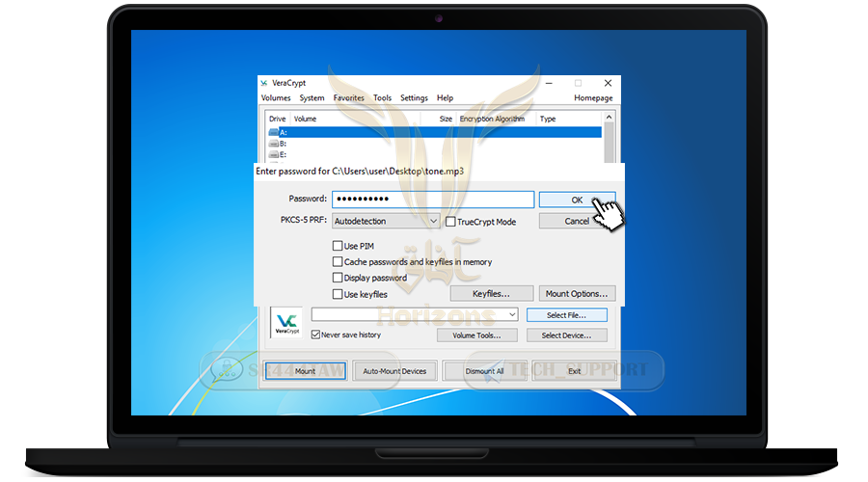Open the Homepage menu link
The image size is (868, 482).
[593, 98]
